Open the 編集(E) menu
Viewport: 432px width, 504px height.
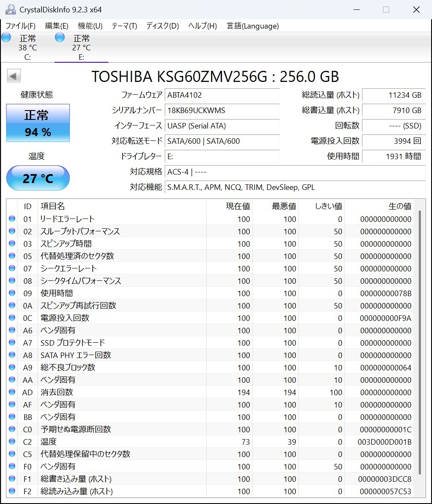(x=57, y=26)
